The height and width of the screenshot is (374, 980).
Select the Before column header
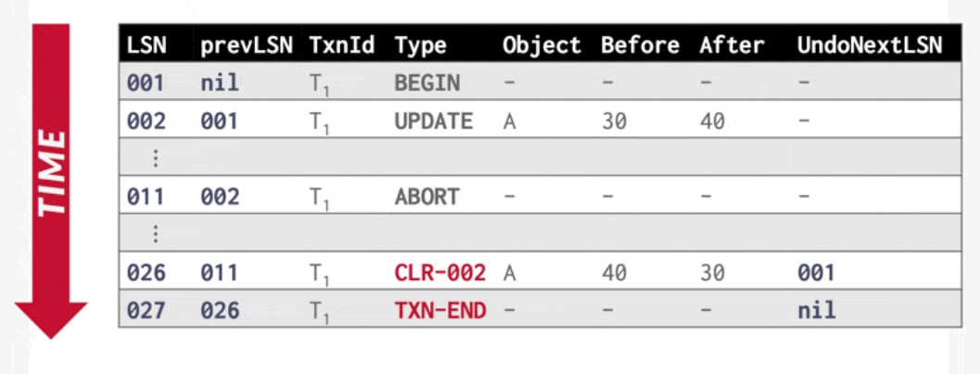tap(640, 45)
